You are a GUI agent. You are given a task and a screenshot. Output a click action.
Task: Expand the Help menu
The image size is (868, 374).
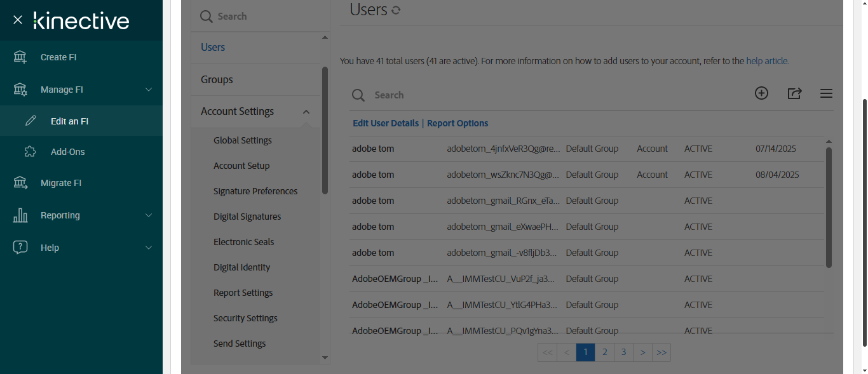(x=149, y=248)
